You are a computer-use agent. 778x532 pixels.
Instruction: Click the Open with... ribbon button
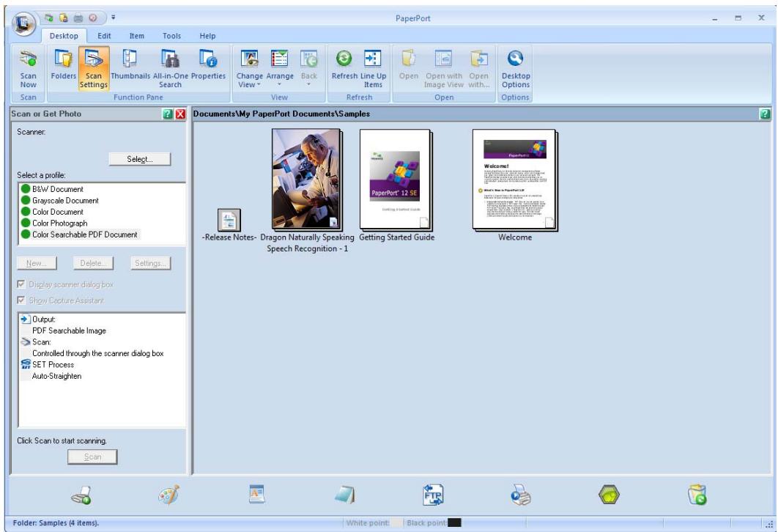coord(479,69)
